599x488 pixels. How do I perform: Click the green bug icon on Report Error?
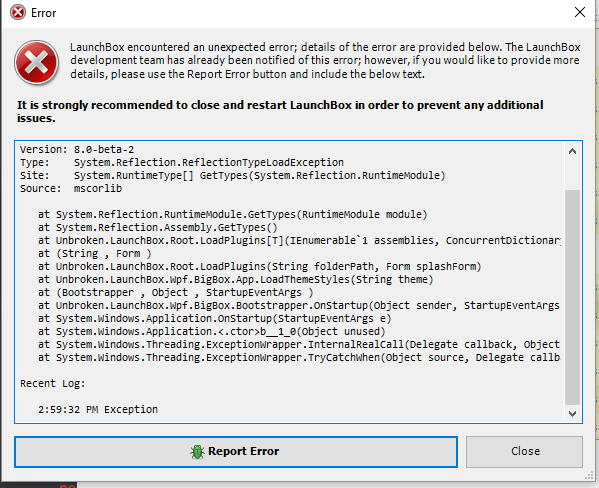tap(197, 452)
